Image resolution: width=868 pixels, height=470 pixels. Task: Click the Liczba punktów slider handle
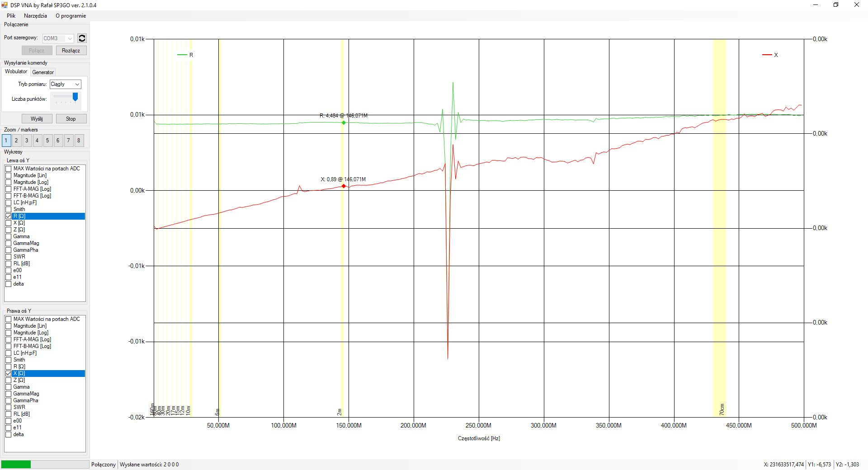point(75,97)
